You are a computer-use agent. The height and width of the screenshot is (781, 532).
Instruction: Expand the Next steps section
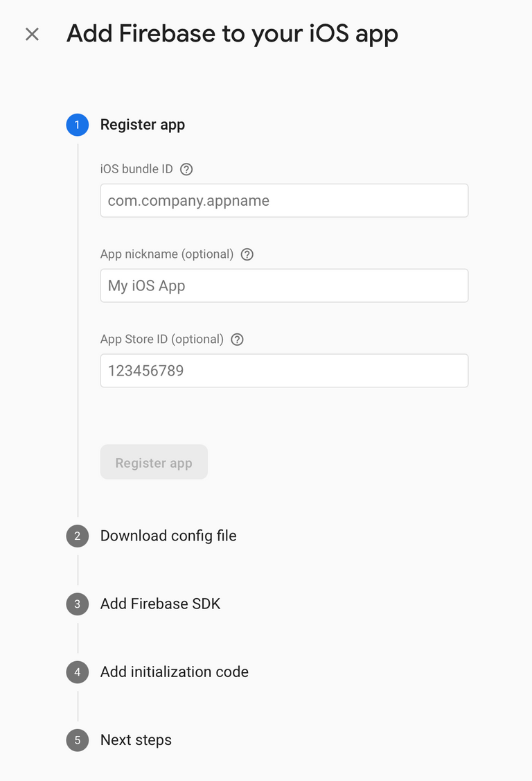click(x=136, y=740)
